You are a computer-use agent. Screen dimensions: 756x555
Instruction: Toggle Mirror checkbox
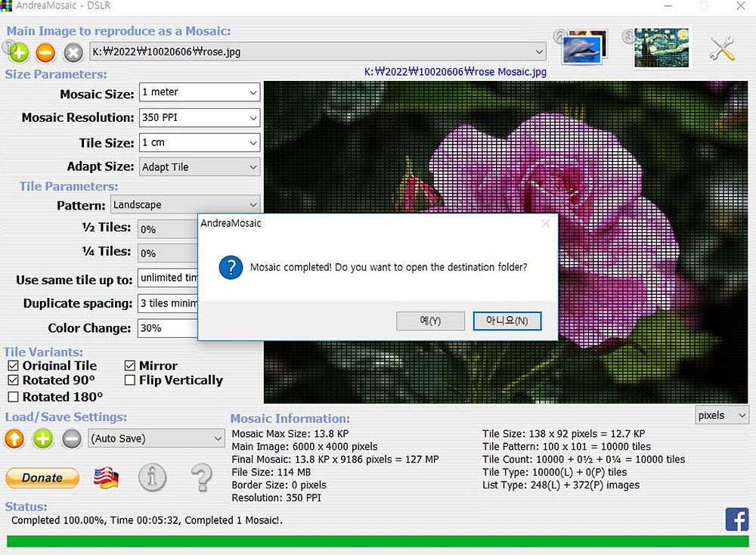130,365
